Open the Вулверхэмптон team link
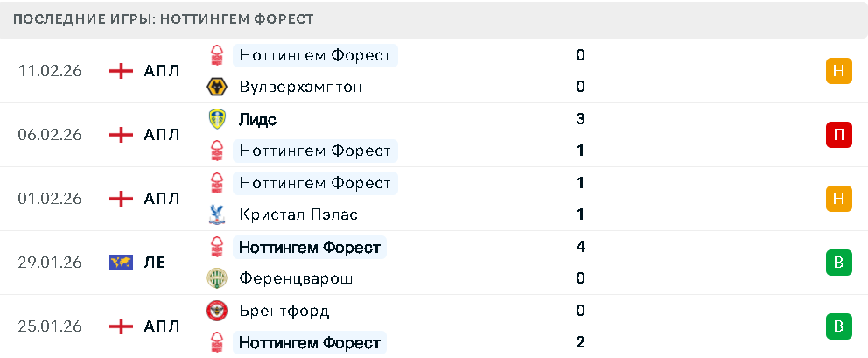This screenshot has height=358, width=868. 300,87
